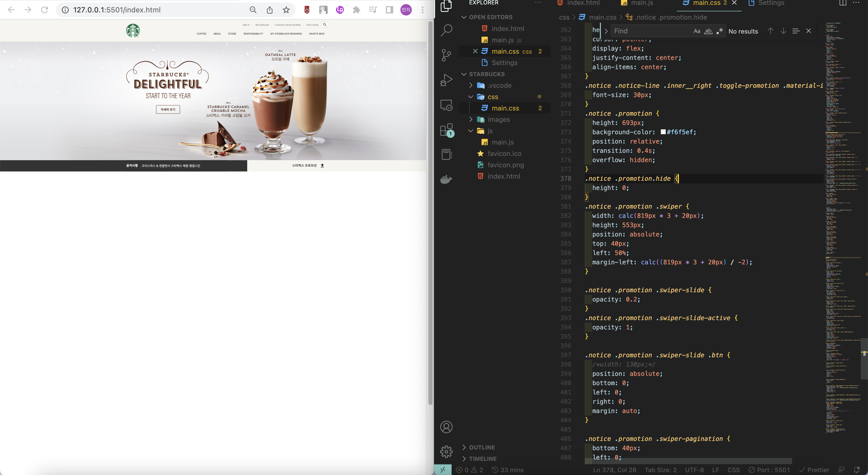Viewport: 868px width, 475px height.
Task: Open Run and Debug view
Action: [x=446, y=80]
